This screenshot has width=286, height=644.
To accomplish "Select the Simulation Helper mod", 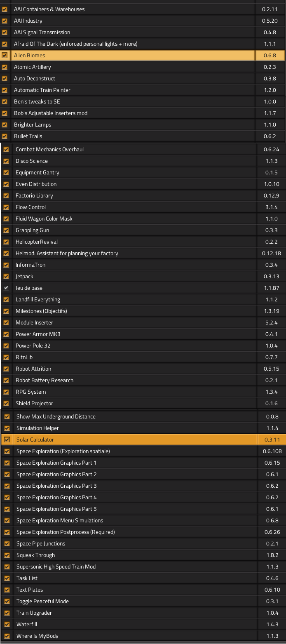I will 135,428.
